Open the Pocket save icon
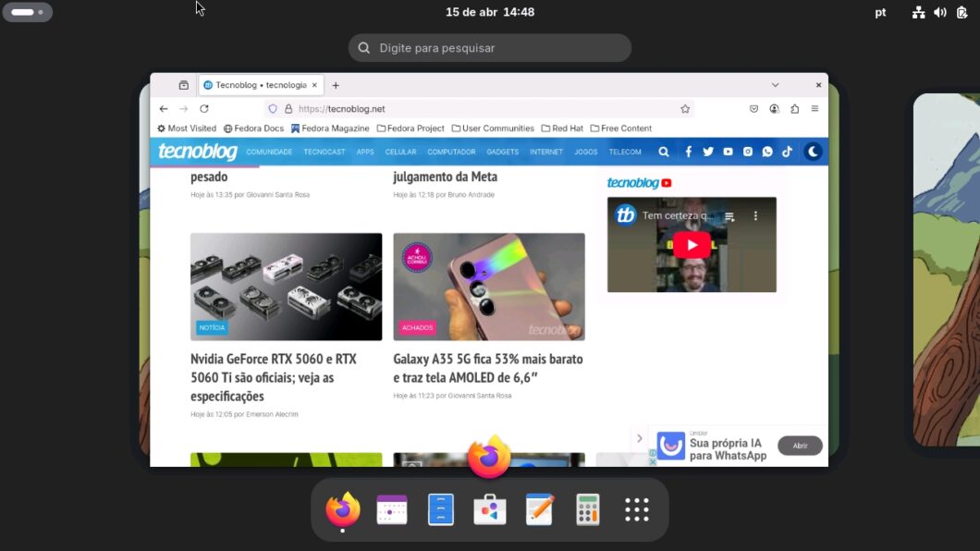The image size is (980, 551). (753, 109)
